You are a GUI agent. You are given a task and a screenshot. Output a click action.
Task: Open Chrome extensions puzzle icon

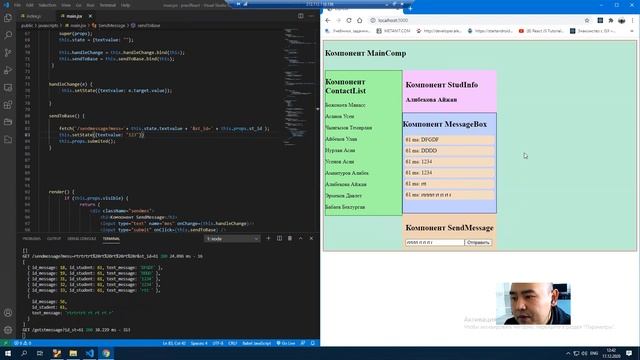click(611, 20)
